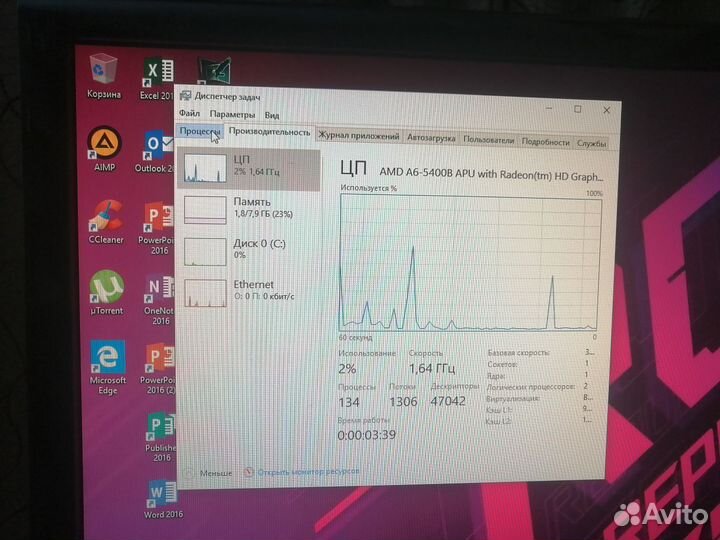Select the Диск 0 (C:) performance item
This screenshot has width=720, height=540.
pyautogui.click(x=248, y=249)
